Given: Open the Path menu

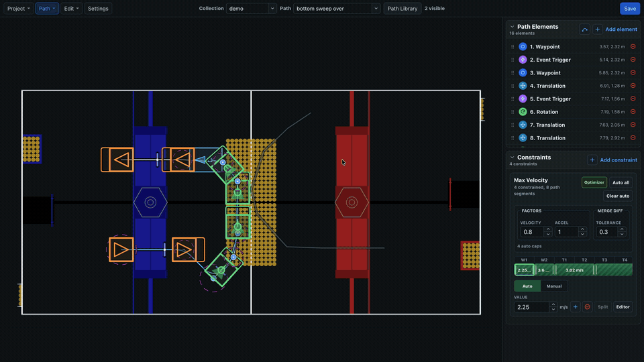Looking at the screenshot, I should [47, 8].
